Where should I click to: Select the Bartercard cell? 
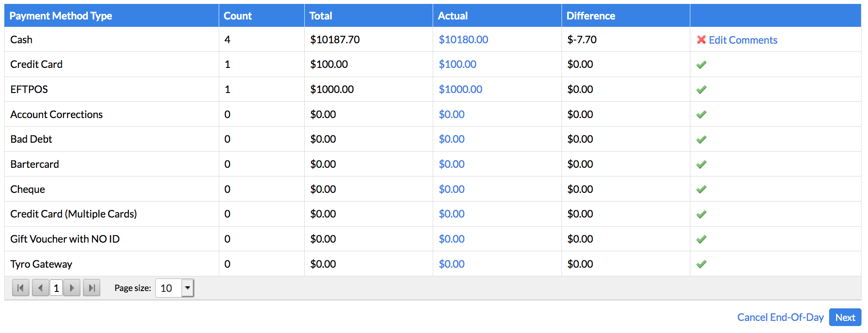tap(112, 164)
